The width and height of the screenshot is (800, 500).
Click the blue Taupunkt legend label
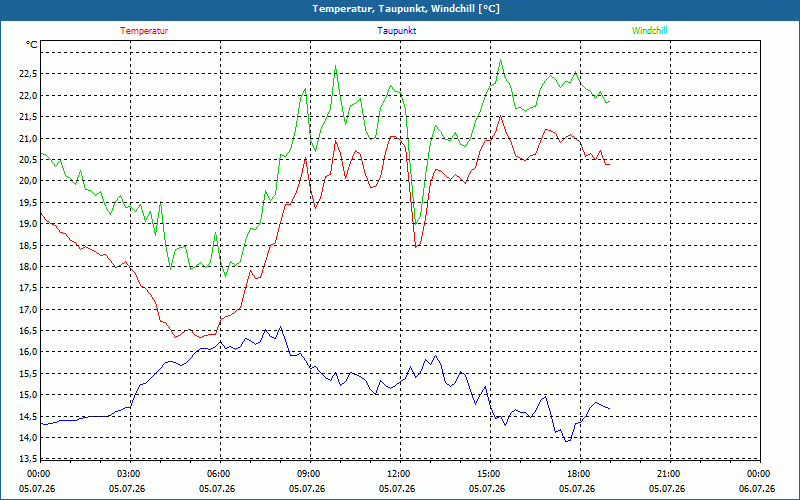(396, 31)
